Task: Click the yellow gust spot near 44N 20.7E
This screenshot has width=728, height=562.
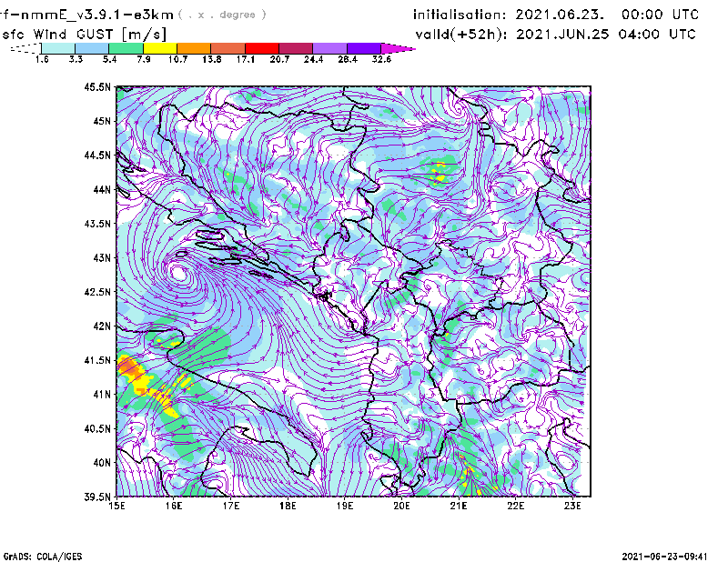Action: [x=439, y=174]
